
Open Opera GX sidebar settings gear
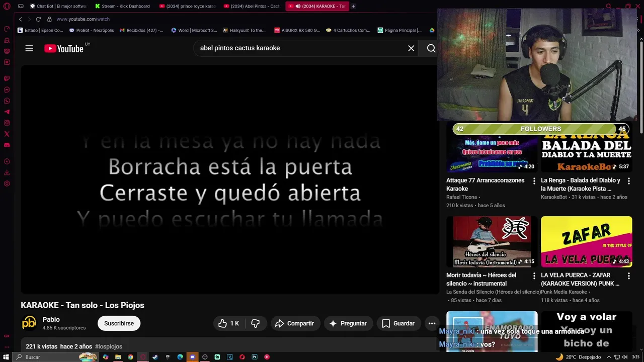click(x=7, y=184)
